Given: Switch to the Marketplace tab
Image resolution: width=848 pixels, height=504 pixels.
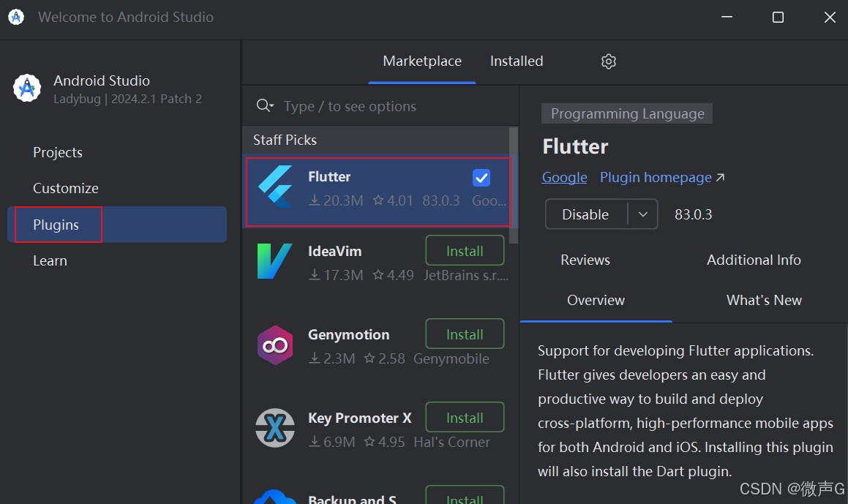Looking at the screenshot, I should point(422,61).
